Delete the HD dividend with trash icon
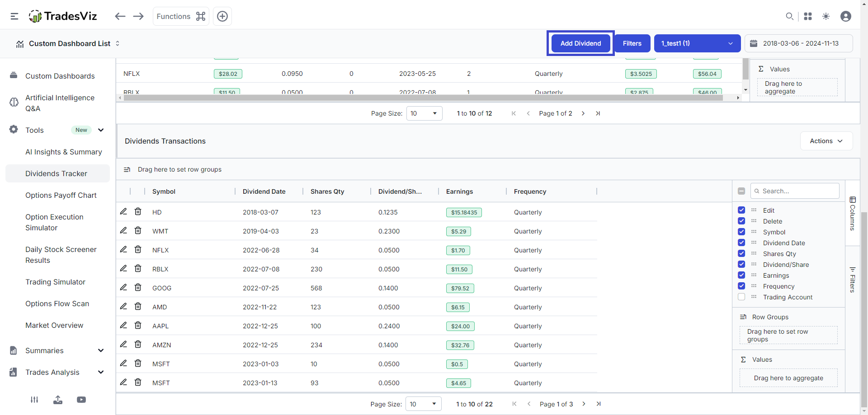868x415 pixels. (138, 211)
